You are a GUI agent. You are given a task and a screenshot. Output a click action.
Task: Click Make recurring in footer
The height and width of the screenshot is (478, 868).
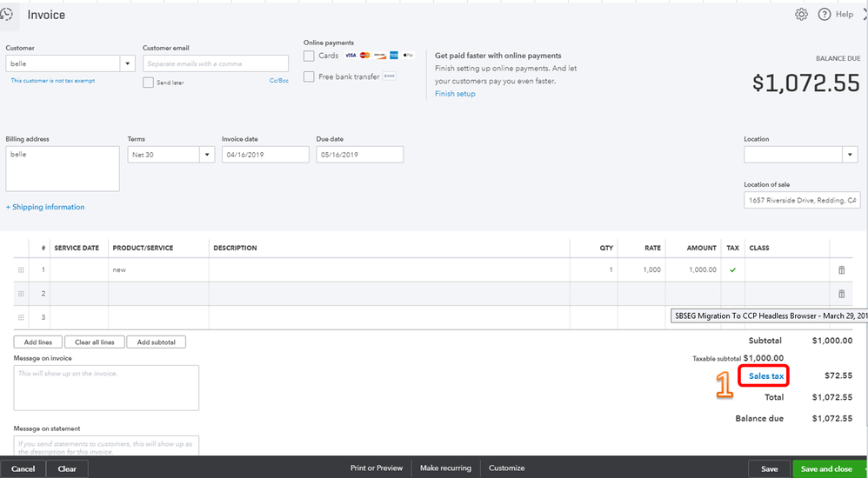click(x=445, y=468)
